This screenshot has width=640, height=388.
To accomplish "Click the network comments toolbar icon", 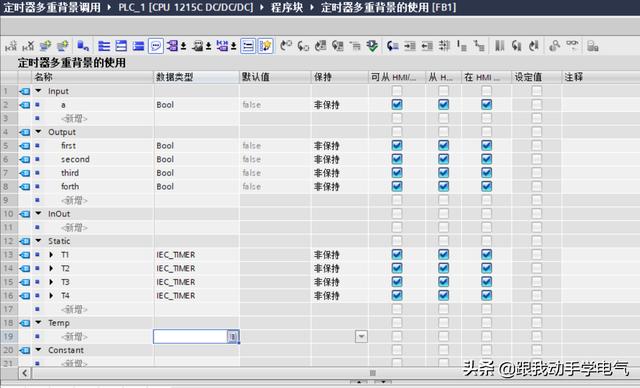I will click(x=198, y=46).
